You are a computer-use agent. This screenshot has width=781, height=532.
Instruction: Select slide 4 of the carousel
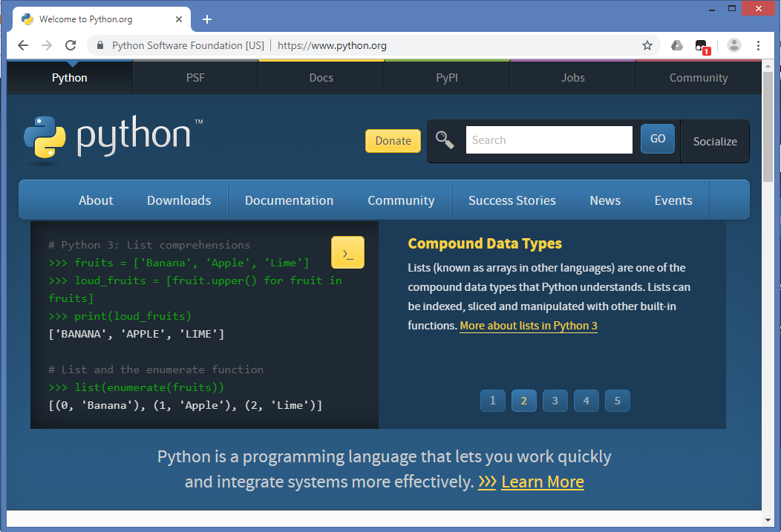point(586,401)
